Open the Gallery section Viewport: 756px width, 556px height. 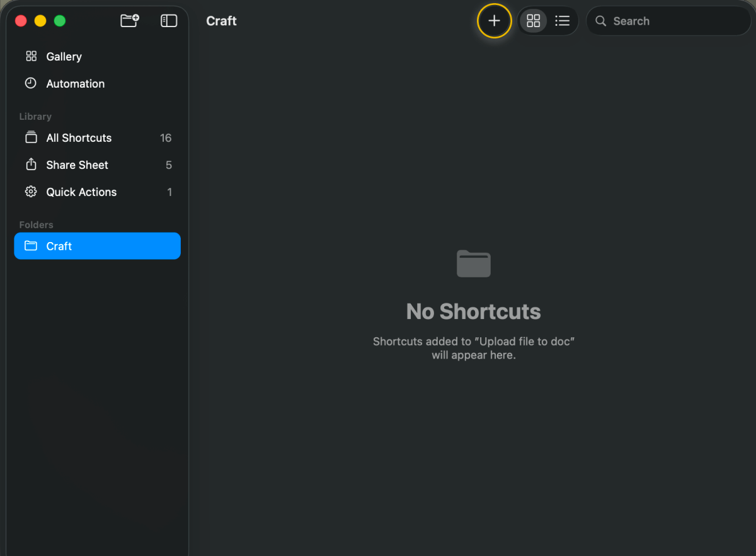64,56
